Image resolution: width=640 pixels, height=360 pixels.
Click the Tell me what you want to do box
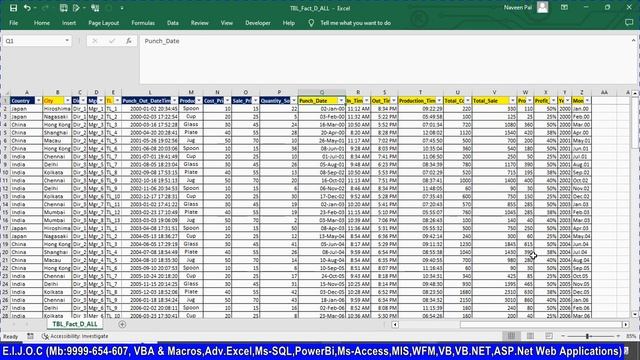pyautogui.click(x=356, y=23)
